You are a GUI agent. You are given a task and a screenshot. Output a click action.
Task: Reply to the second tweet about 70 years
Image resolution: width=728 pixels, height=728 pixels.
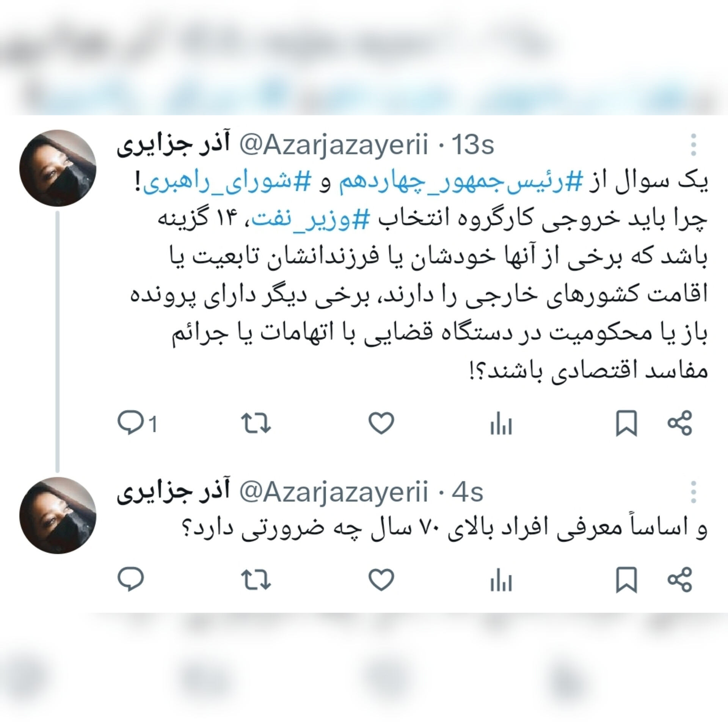(x=130, y=579)
